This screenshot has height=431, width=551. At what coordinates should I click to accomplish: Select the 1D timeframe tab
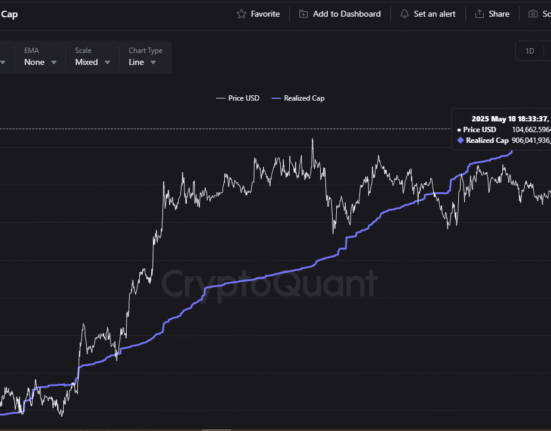coord(530,51)
